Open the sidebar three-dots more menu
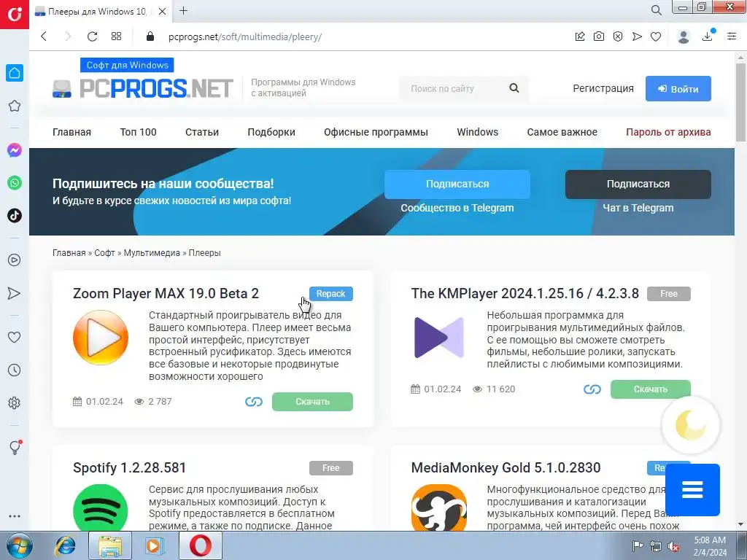Viewport: 747px width, 560px height. [15, 516]
